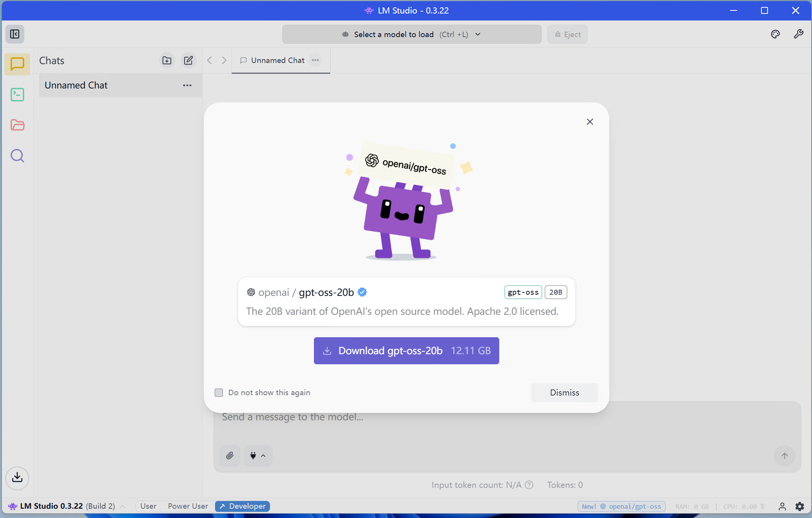Switch to Power User mode
This screenshot has height=518, width=812.
coord(188,506)
